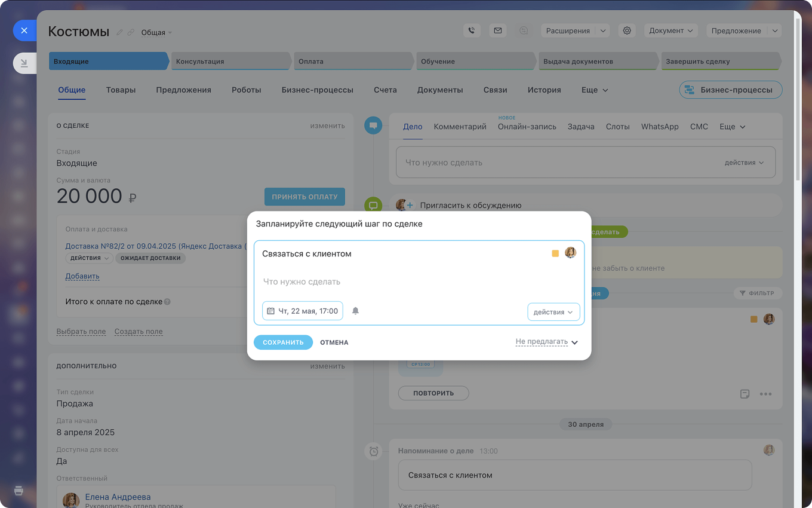
Task: Open the Комментарий tab in timeline
Action: (460, 127)
